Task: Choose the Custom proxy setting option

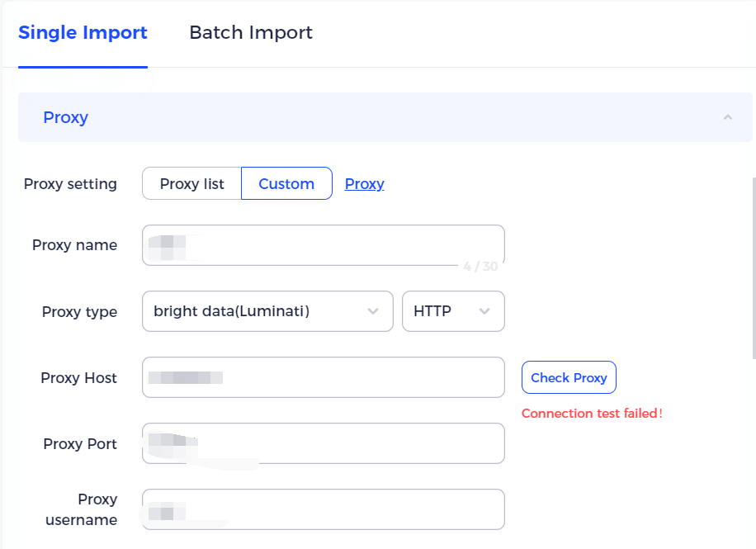Action: click(286, 183)
